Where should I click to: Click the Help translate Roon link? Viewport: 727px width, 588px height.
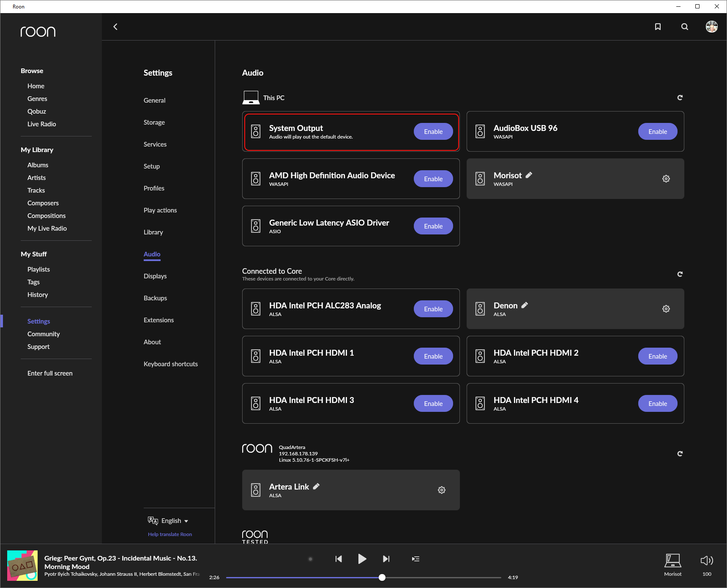(169, 534)
